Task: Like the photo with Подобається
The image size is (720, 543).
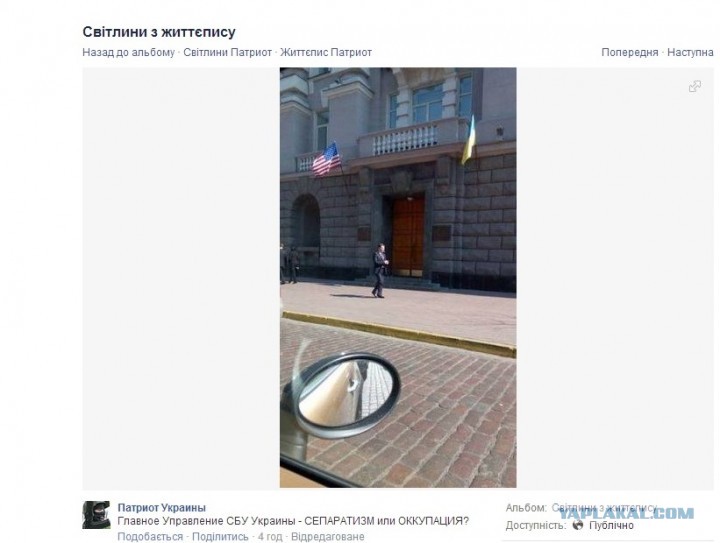Action: point(150,537)
